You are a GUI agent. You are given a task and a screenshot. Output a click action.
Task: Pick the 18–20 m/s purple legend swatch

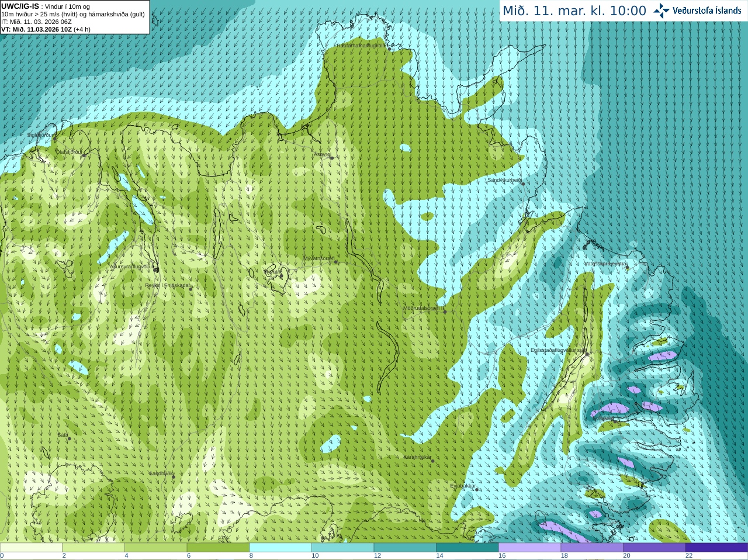(x=592, y=547)
